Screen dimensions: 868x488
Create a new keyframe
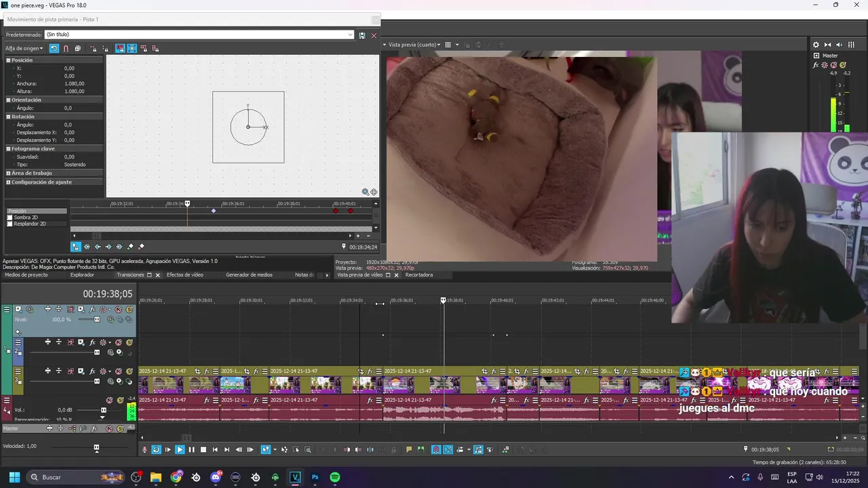click(130, 247)
